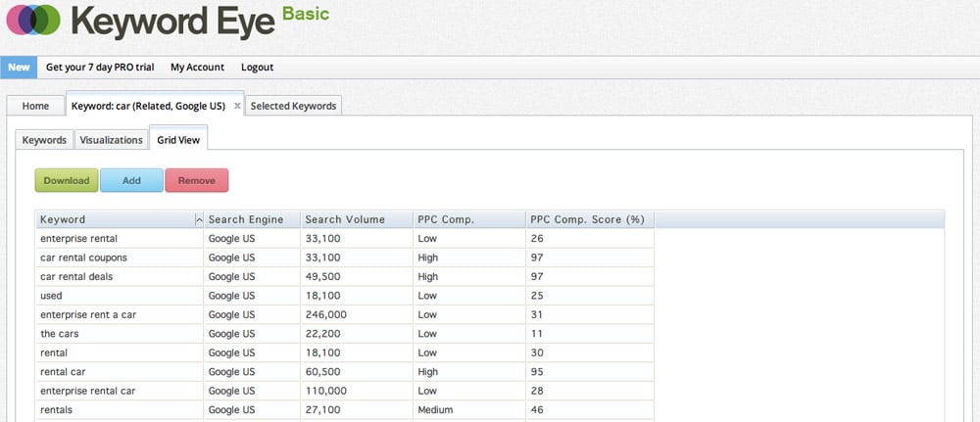
Task: Select the 'rental' keyword cell
Action: point(120,352)
